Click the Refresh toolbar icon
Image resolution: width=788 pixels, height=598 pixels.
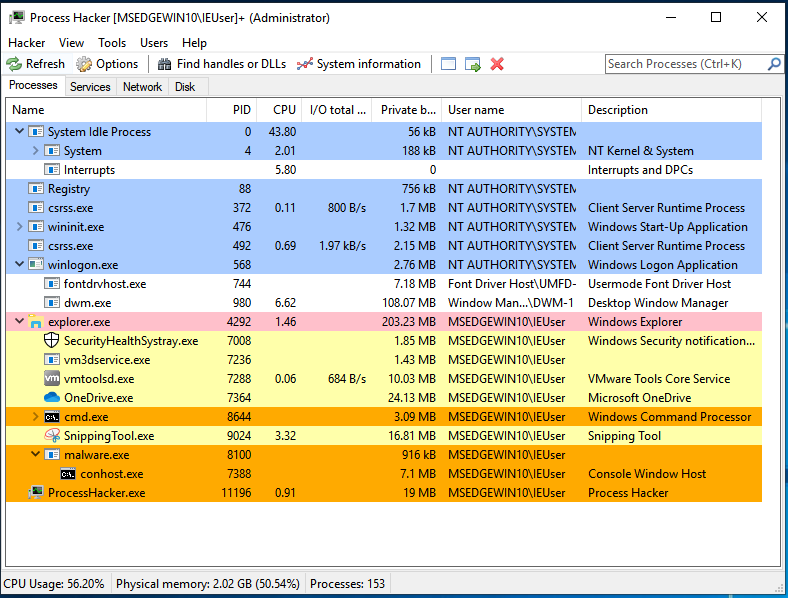14,64
